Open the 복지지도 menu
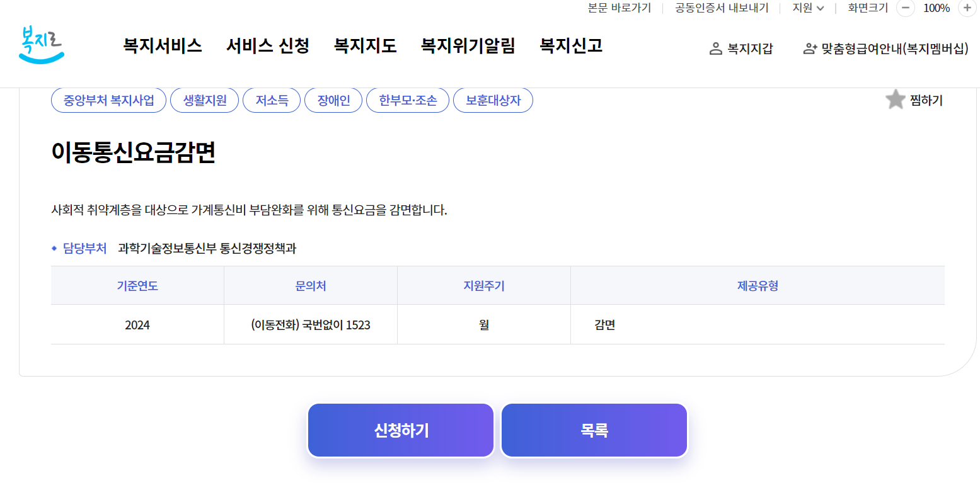This screenshot has width=980, height=483. point(364,45)
